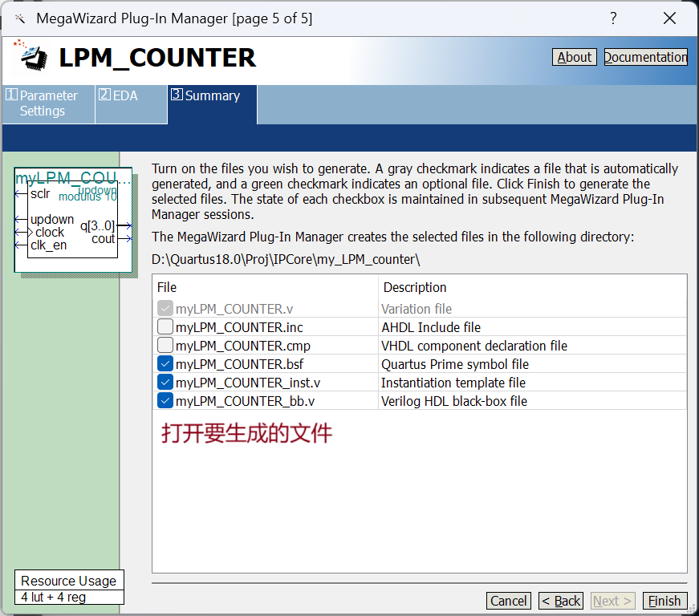Close the MegaWizard dialog window
This screenshot has width=699, height=616.
coord(669,18)
